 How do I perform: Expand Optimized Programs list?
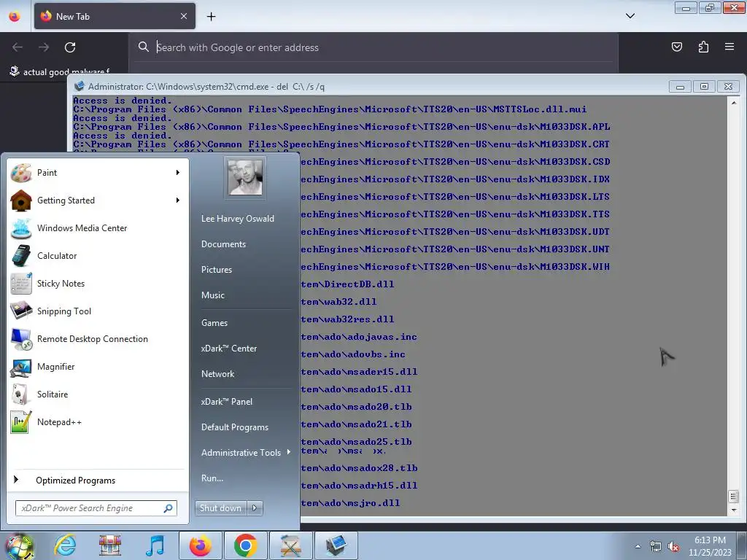(x=98, y=480)
